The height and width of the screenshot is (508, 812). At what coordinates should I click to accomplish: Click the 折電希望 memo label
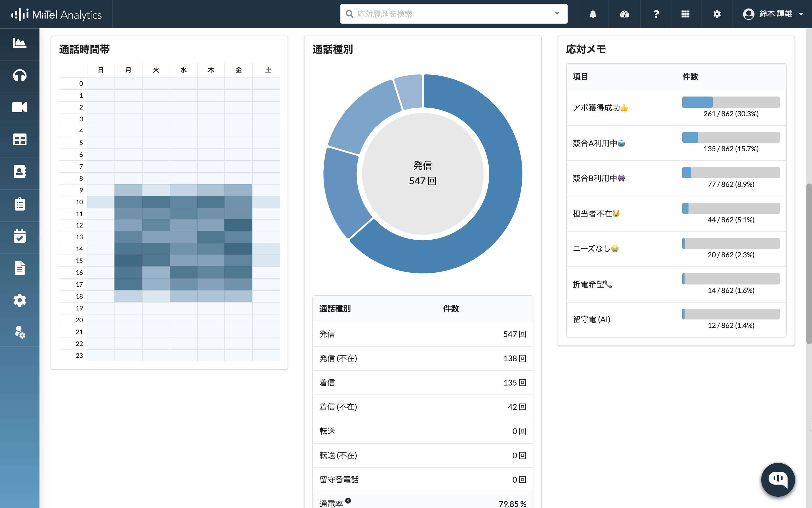click(592, 284)
